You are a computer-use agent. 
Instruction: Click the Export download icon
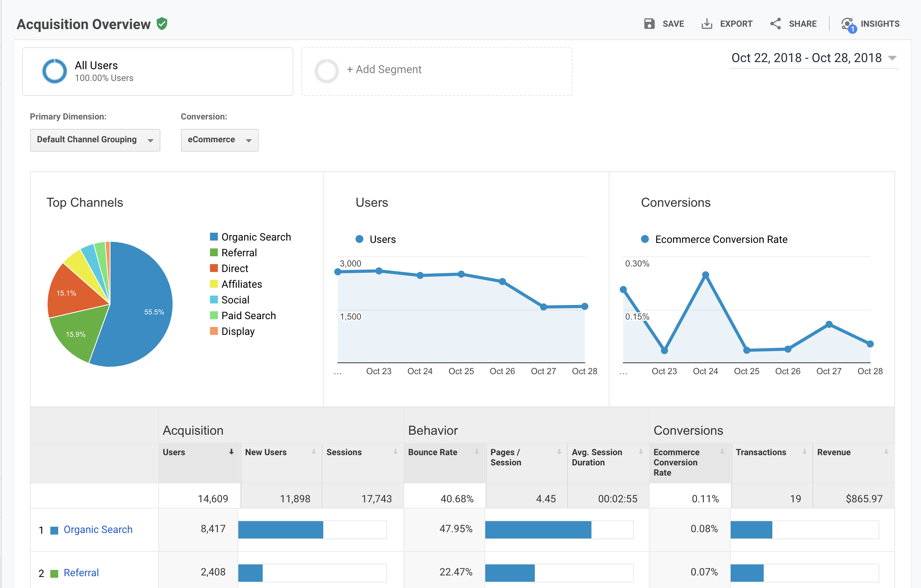point(707,24)
